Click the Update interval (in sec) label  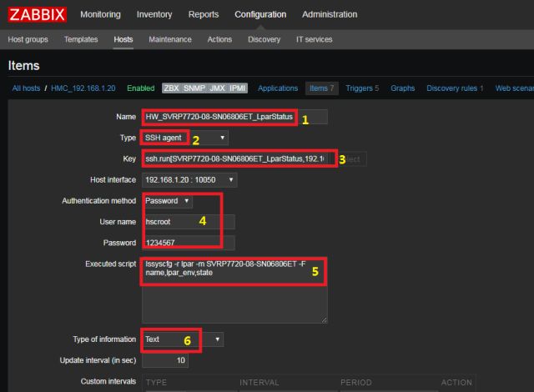[x=98, y=360]
